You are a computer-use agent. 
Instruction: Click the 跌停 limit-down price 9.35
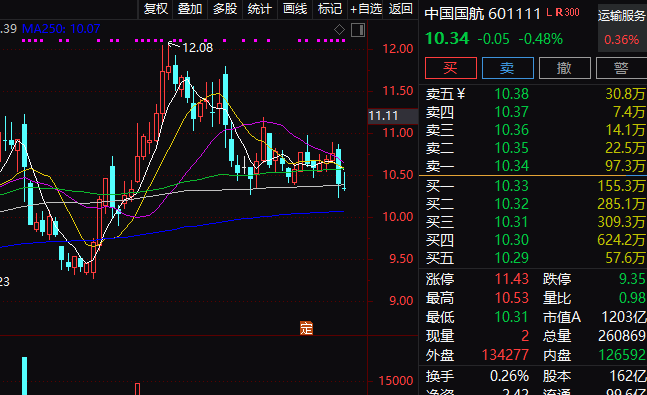click(x=632, y=279)
